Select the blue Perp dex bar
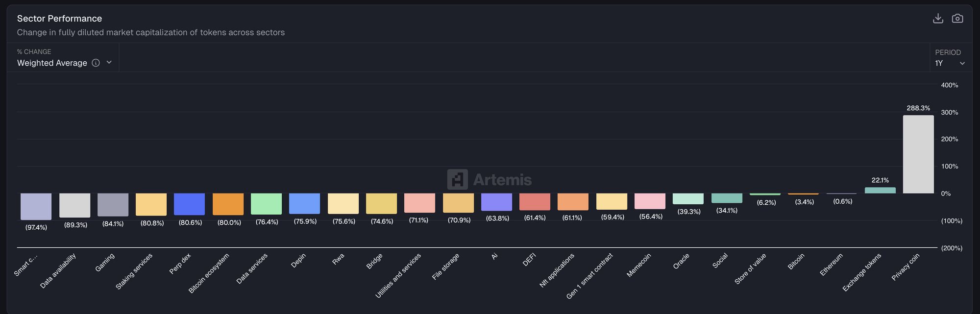The height and width of the screenshot is (314, 980). [189, 204]
